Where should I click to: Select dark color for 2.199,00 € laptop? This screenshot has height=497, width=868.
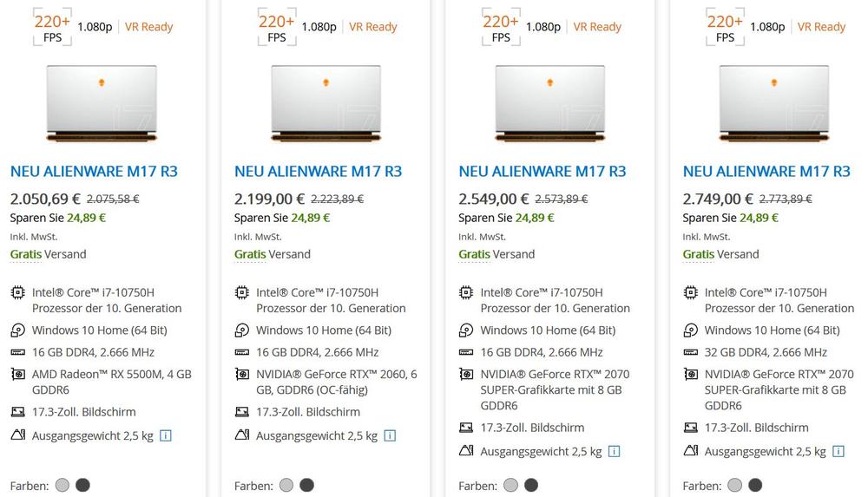306,485
